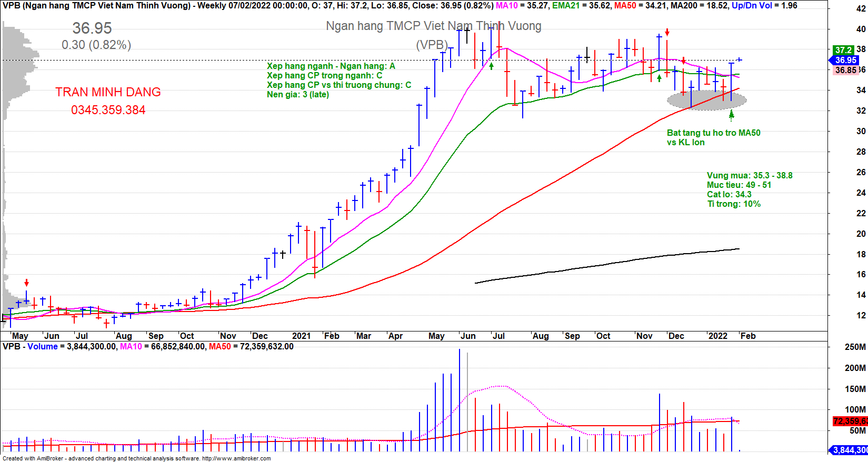The image size is (868, 462).
Task: Click the Cat lo: 34.3 line
Action: click(729, 194)
